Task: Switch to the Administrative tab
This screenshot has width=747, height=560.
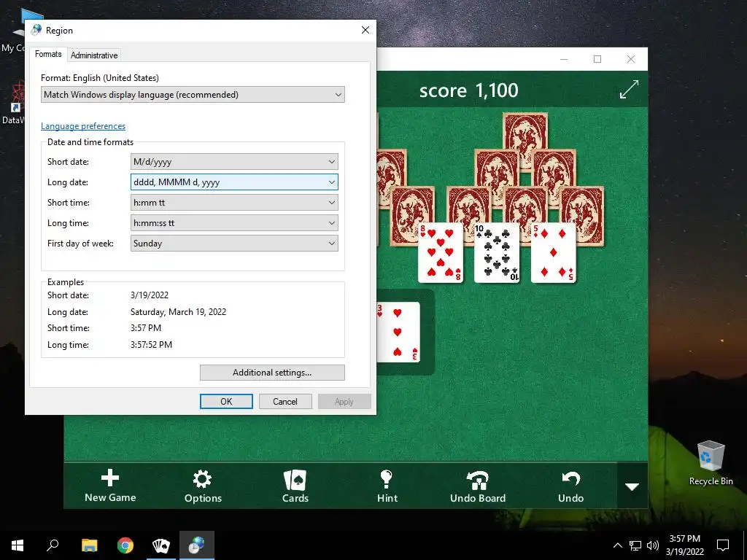Action: [94, 55]
